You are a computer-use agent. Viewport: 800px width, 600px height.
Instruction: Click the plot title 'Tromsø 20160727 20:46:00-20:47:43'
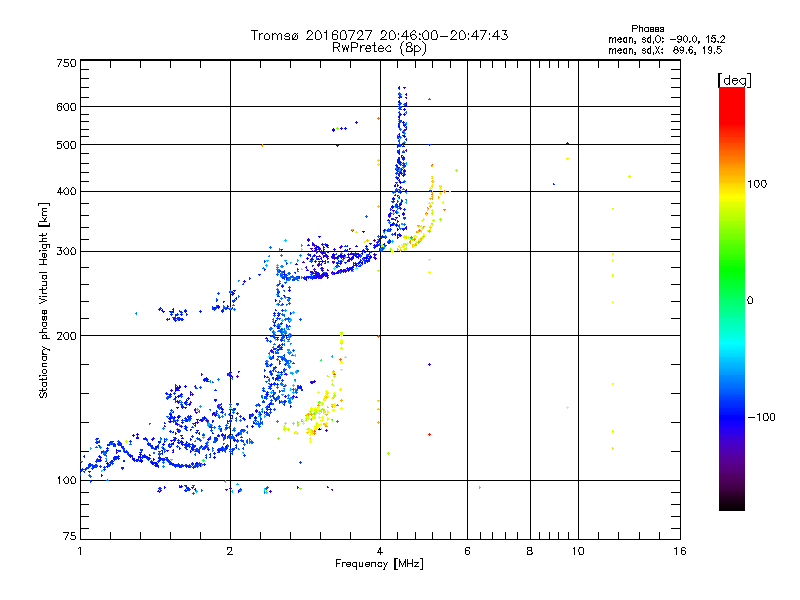379,35
